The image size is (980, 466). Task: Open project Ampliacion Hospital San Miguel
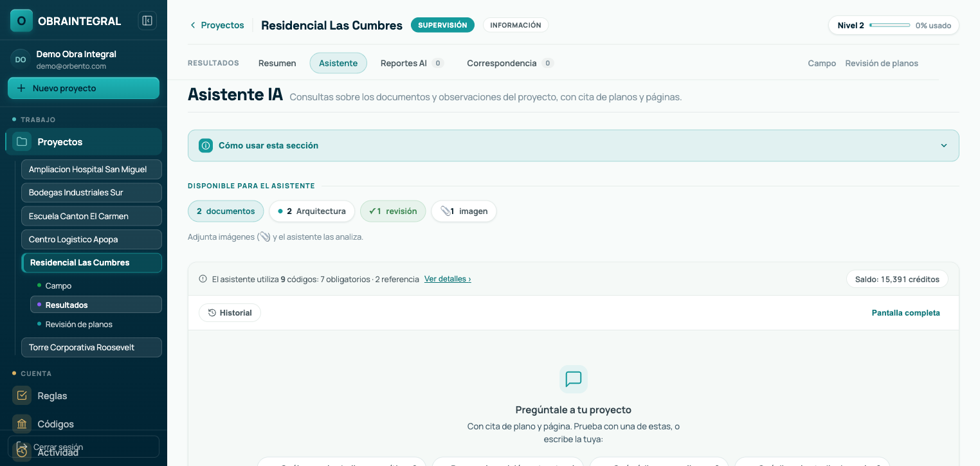point(91,169)
